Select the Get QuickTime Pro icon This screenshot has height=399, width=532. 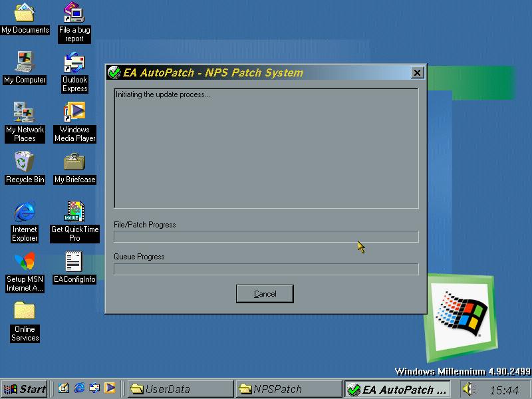point(74,213)
